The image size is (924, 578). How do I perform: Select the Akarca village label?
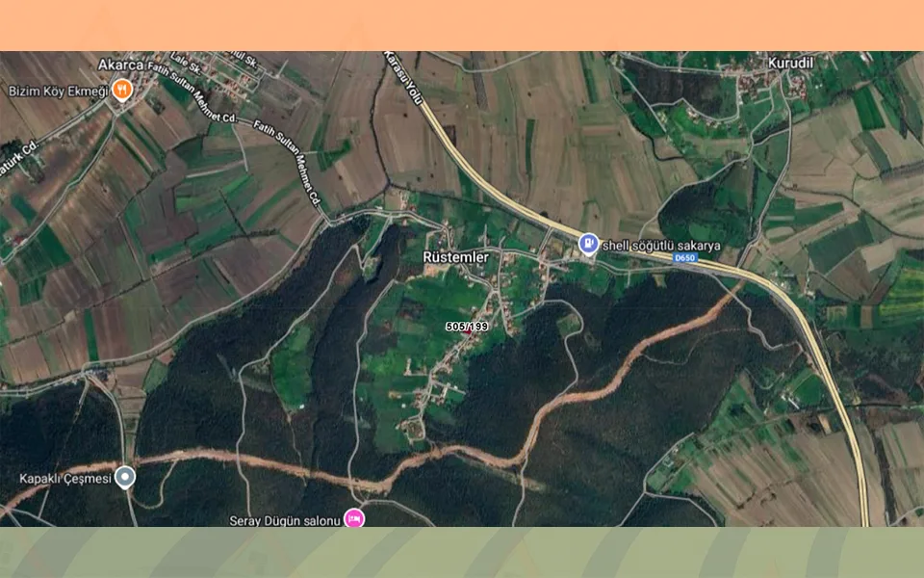pos(120,65)
